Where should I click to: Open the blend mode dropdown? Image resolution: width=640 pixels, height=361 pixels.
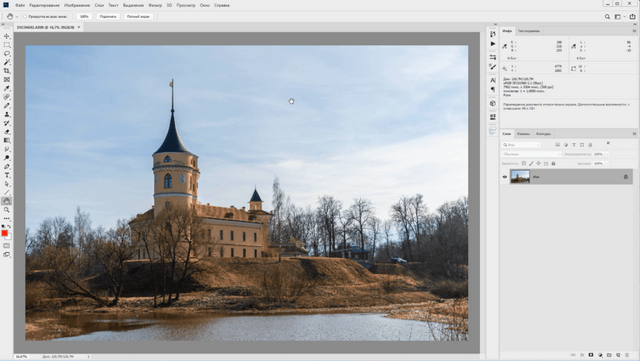click(x=531, y=154)
